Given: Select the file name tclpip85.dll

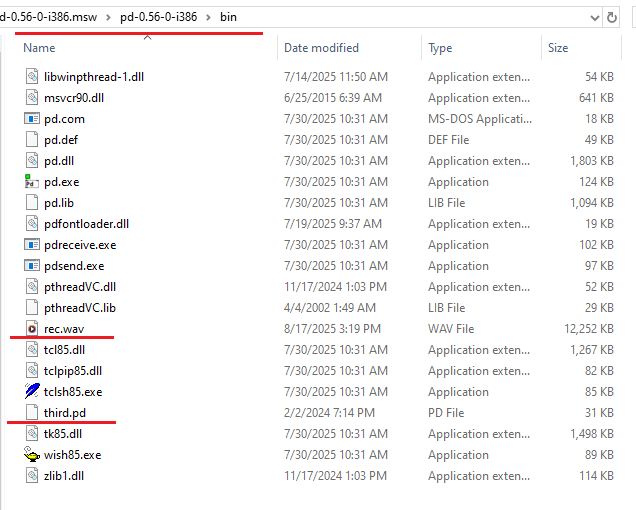Looking at the screenshot, I should point(73,371).
